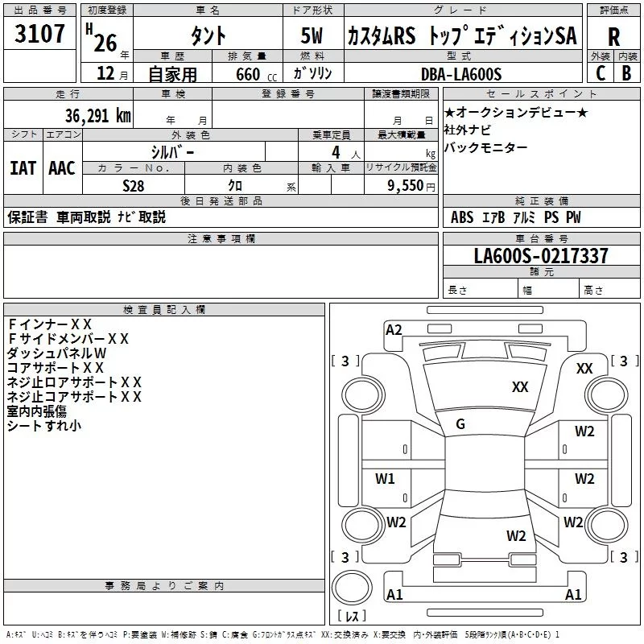Select the XX mark on the hood
The height and width of the screenshot is (644, 644).
click(x=520, y=387)
